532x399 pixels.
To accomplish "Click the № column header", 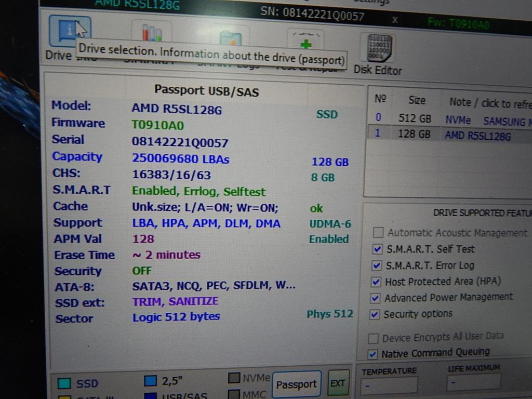I will click(380, 99).
